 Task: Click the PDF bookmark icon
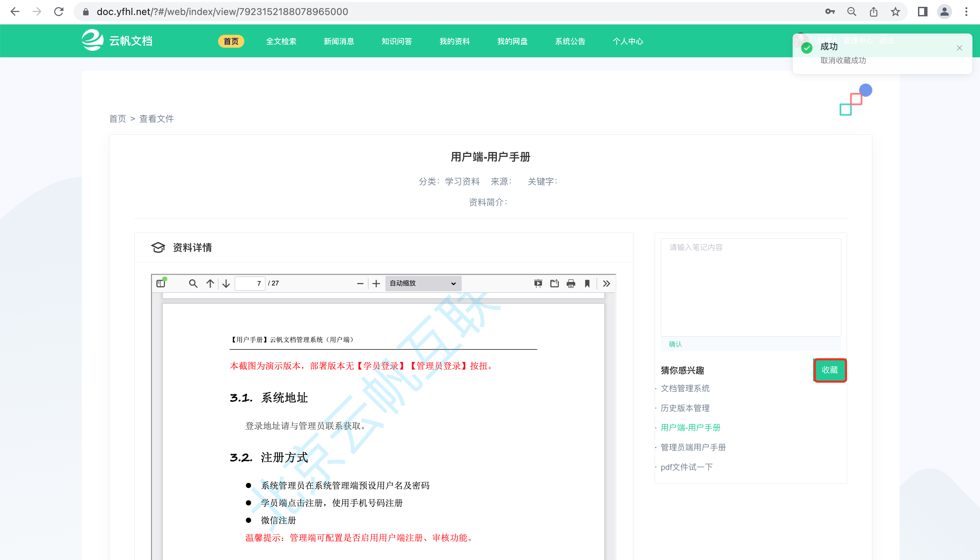click(x=587, y=283)
